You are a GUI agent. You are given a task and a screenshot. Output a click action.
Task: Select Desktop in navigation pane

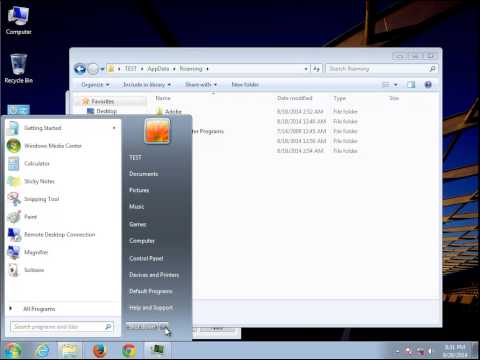tap(106, 111)
